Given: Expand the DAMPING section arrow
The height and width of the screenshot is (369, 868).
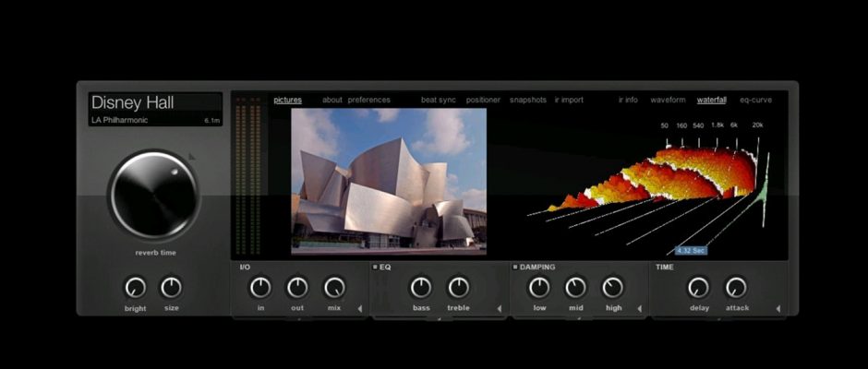Looking at the screenshot, I should pyautogui.click(x=639, y=309).
